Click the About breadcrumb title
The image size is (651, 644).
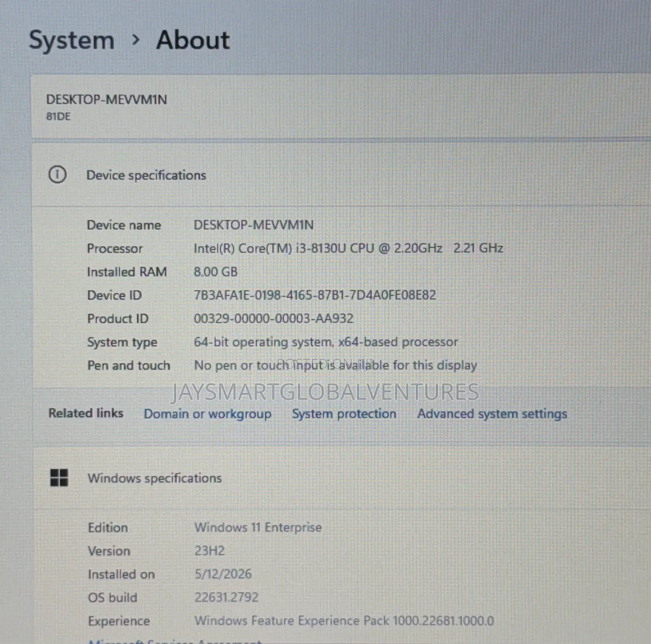(x=193, y=40)
